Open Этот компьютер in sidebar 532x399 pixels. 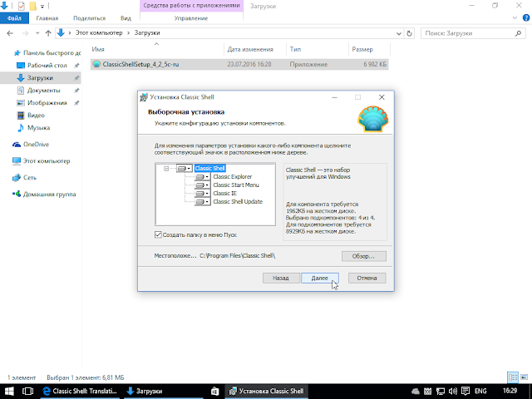coord(41,160)
